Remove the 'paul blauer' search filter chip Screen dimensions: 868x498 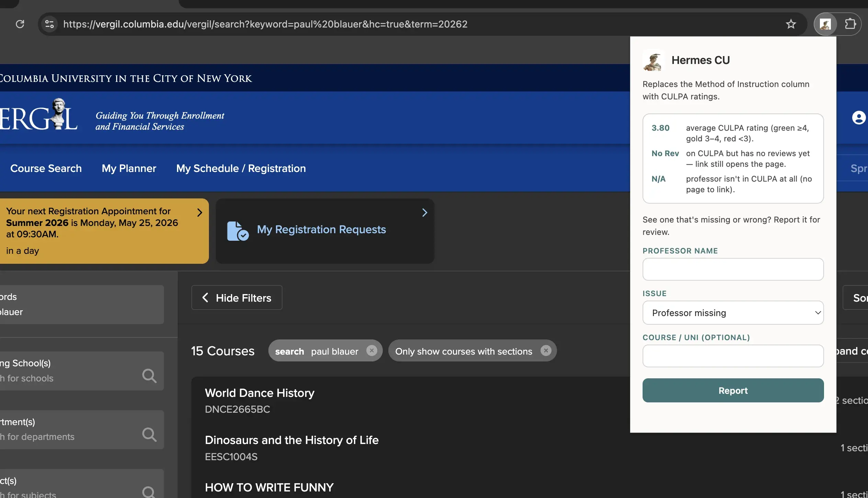click(x=371, y=351)
